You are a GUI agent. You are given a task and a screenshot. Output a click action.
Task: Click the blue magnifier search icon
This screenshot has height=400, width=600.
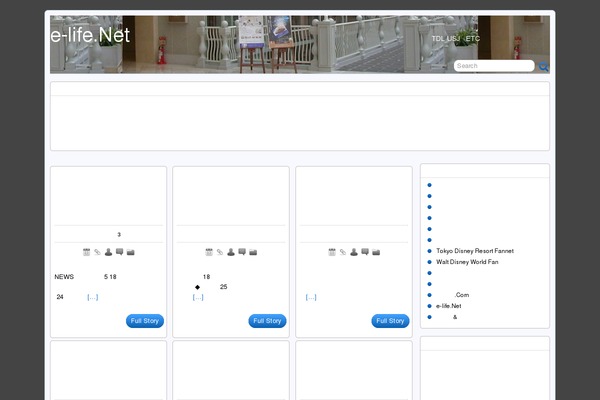(x=543, y=67)
